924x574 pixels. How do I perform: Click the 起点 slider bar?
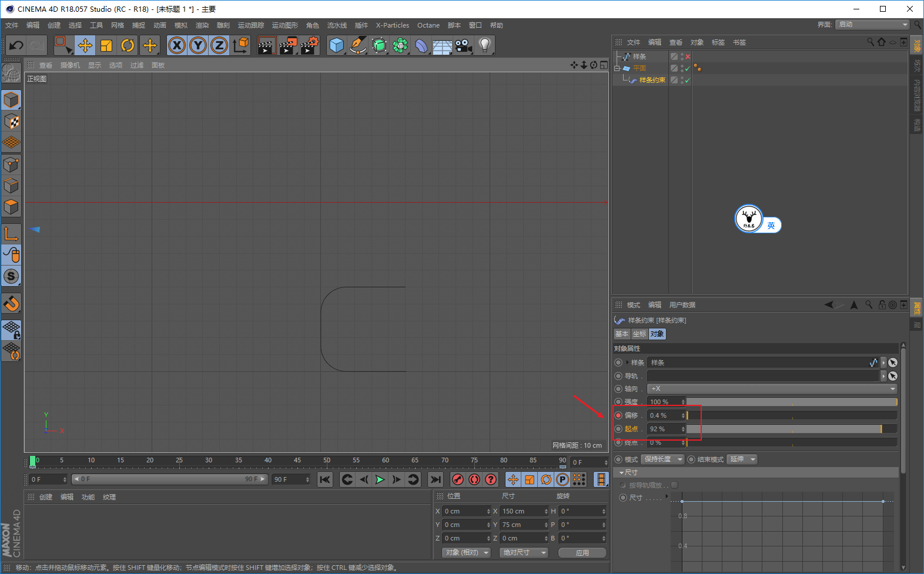pyautogui.click(x=792, y=429)
